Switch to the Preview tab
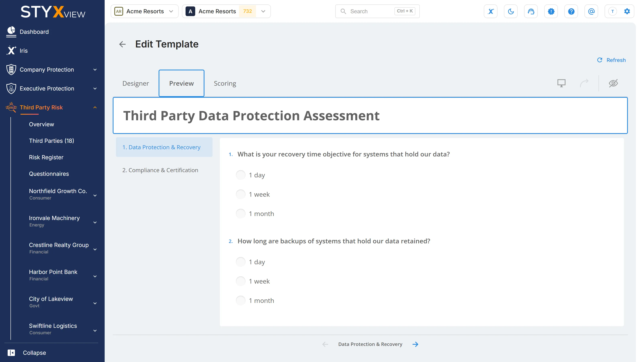The width and height of the screenshot is (644, 362). pos(182,83)
